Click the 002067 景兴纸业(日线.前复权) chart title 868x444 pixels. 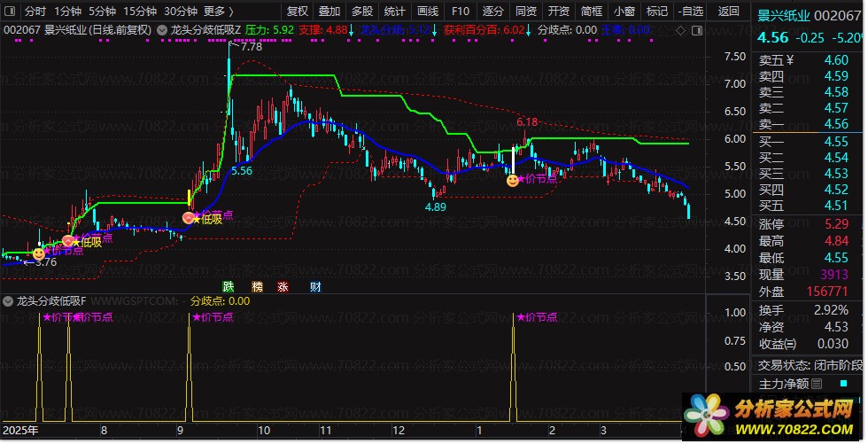pyautogui.click(x=78, y=30)
